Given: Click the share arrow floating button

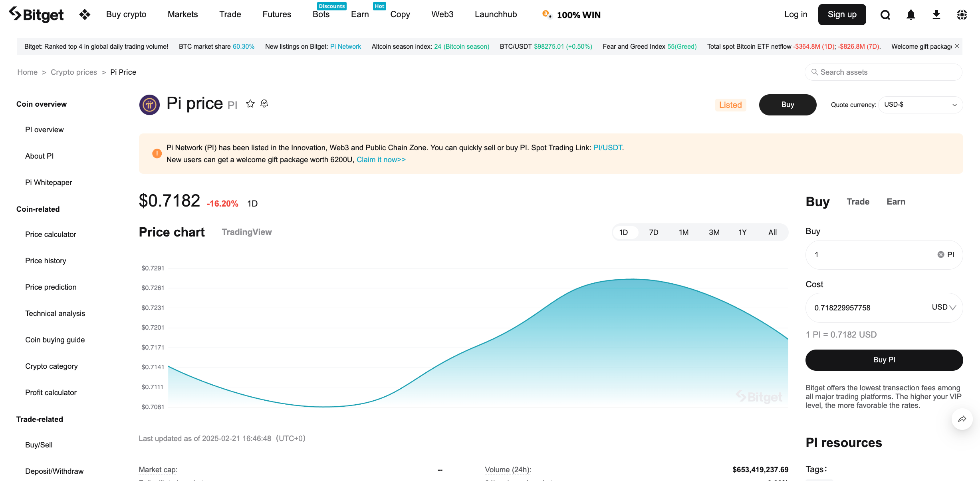Looking at the screenshot, I should click(962, 419).
